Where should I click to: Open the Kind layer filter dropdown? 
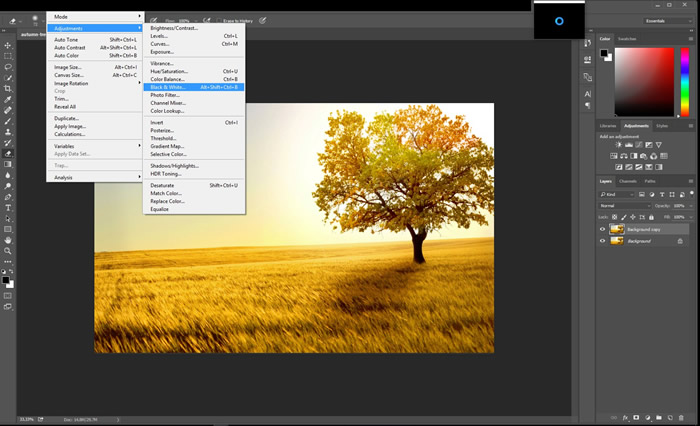616,194
